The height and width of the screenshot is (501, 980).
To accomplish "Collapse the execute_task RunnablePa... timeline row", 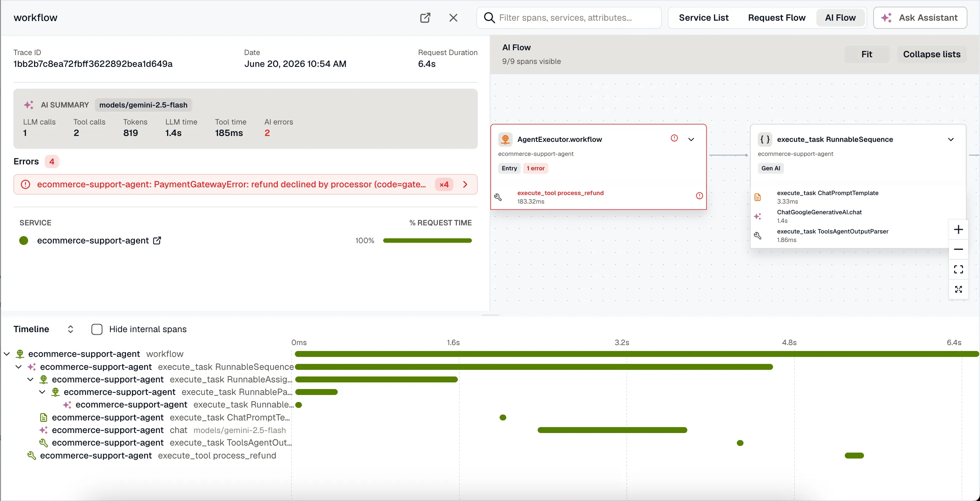I will coord(42,392).
